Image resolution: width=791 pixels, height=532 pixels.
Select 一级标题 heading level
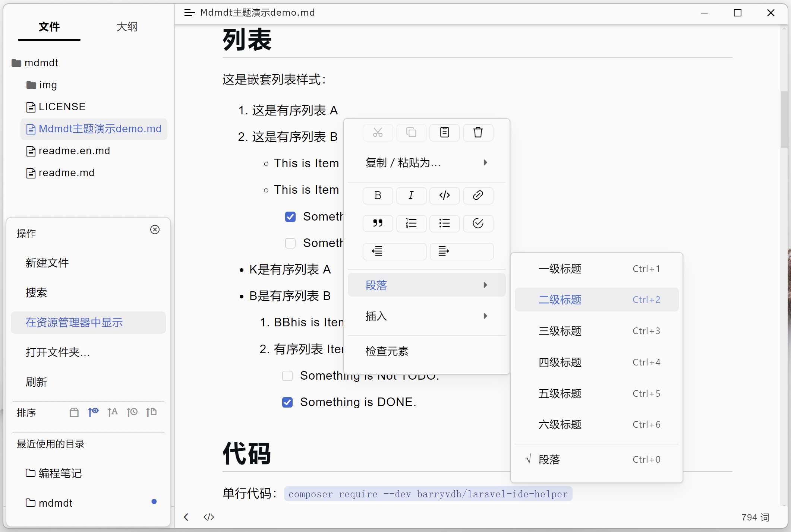coord(596,269)
